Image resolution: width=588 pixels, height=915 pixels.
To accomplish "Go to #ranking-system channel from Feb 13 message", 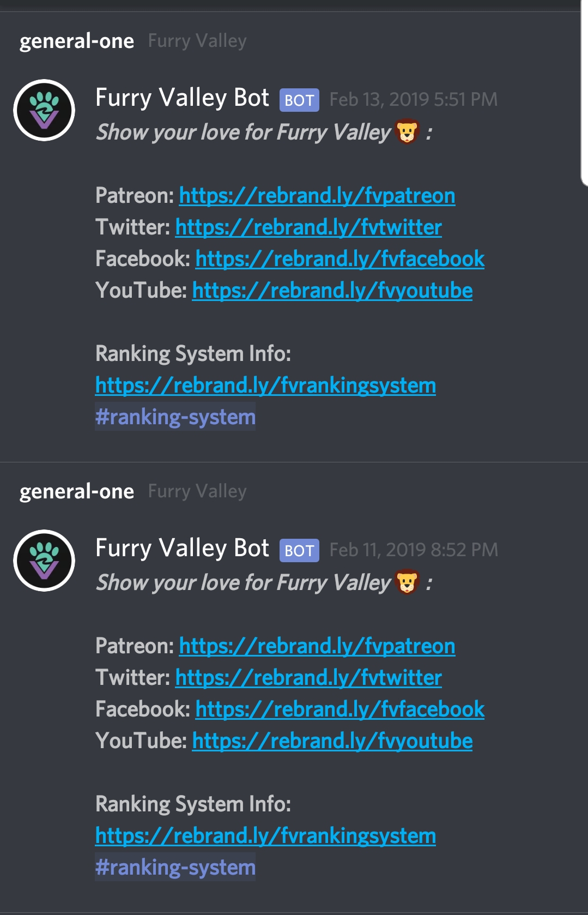I will click(x=175, y=417).
